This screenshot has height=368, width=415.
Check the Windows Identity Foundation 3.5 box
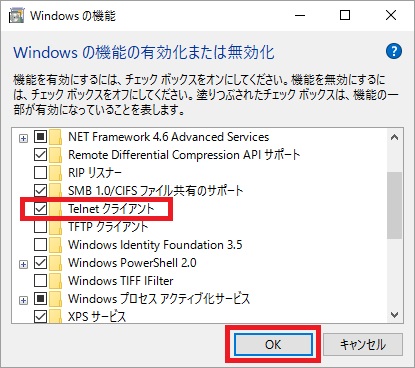click(40, 245)
